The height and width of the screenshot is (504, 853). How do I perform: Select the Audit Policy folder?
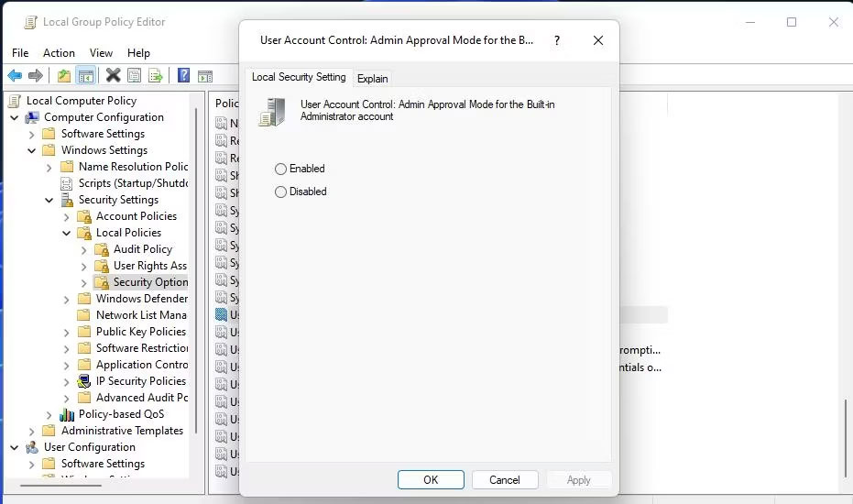pos(143,249)
